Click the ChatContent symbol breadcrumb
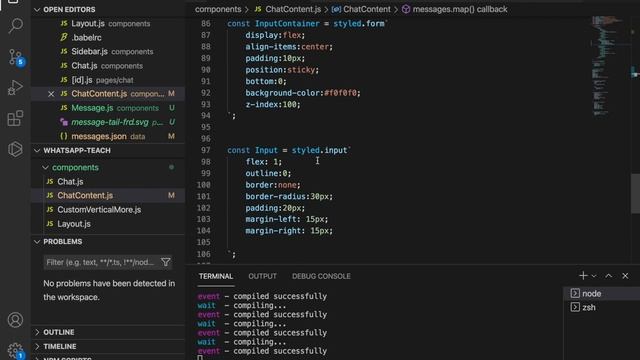640x360 pixels. (361, 9)
